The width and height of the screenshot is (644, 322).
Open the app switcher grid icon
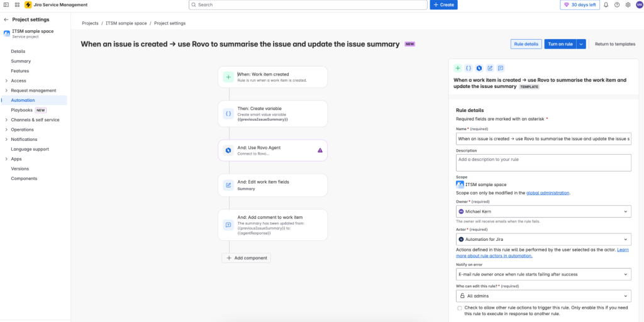tap(17, 5)
